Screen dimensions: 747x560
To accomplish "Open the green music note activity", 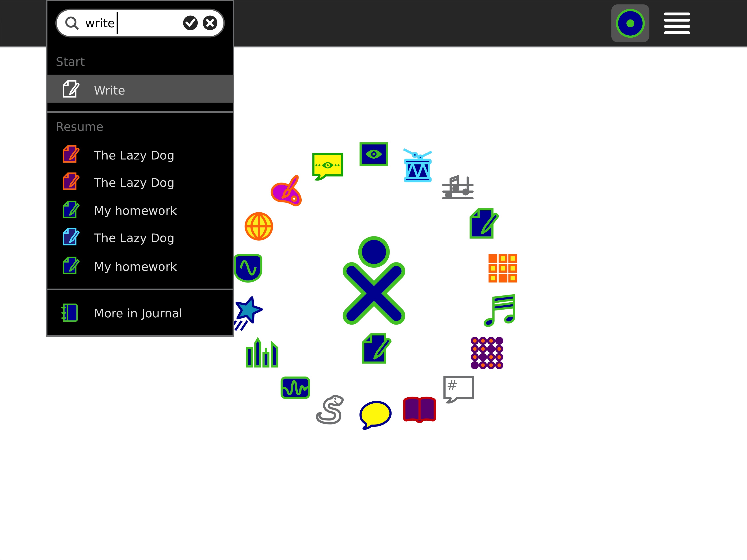I will (x=500, y=310).
